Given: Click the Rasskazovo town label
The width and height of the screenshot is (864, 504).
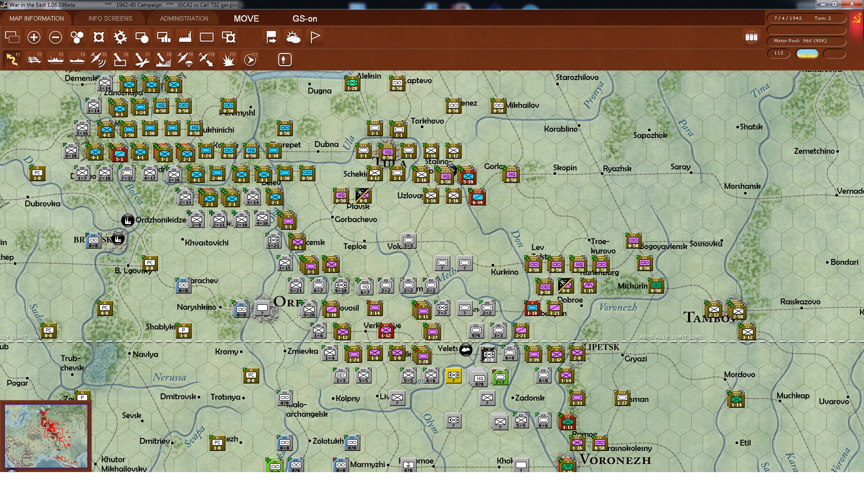Looking at the screenshot, I should coord(800,302).
